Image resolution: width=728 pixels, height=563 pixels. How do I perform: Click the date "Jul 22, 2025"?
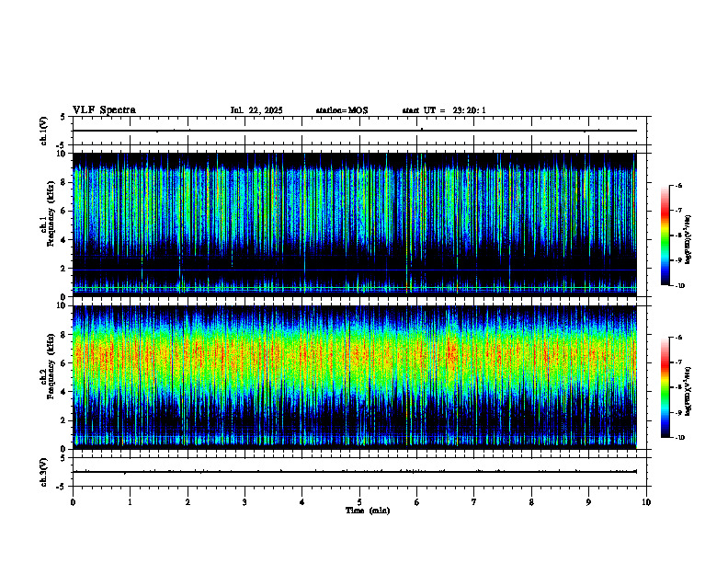[x=256, y=110]
